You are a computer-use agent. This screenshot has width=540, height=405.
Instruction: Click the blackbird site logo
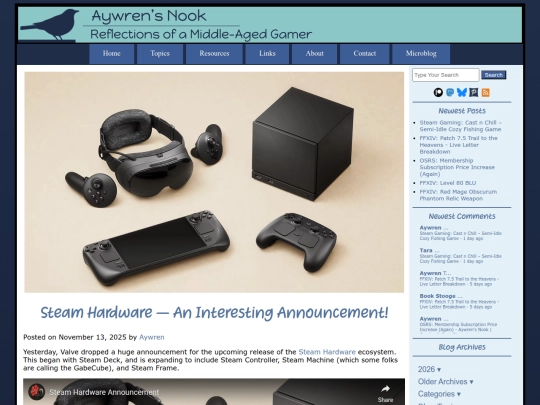click(50, 25)
